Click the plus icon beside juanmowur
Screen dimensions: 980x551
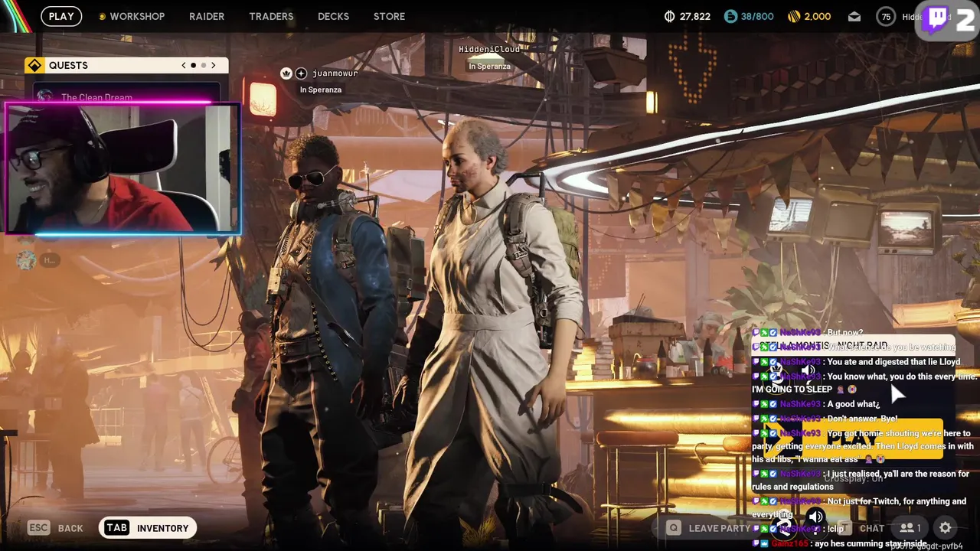[301, 73]
